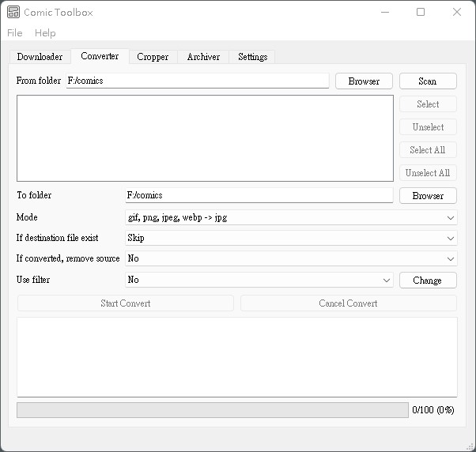Image resolution: width=476 pixels, height=452 pixels.
Task: Click the 0/100 (0%) progress text
Action: pyautogui.click(x=433, y=410)
